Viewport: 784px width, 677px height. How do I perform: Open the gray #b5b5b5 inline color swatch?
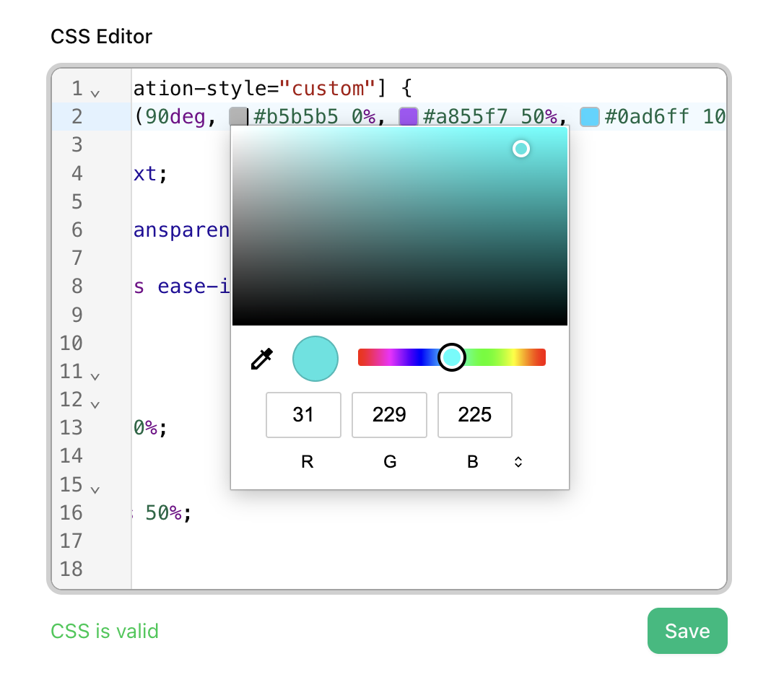click(238, 115)
